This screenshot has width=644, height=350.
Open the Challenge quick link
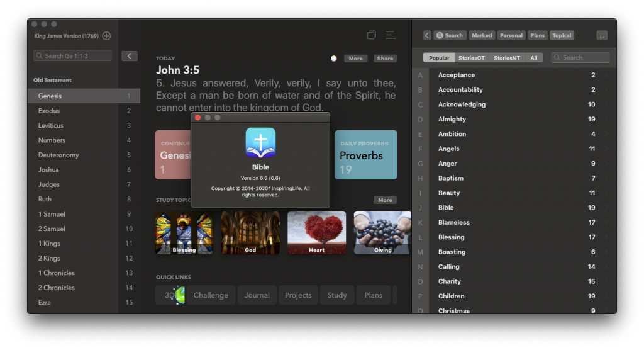click(x=211, y=295)
